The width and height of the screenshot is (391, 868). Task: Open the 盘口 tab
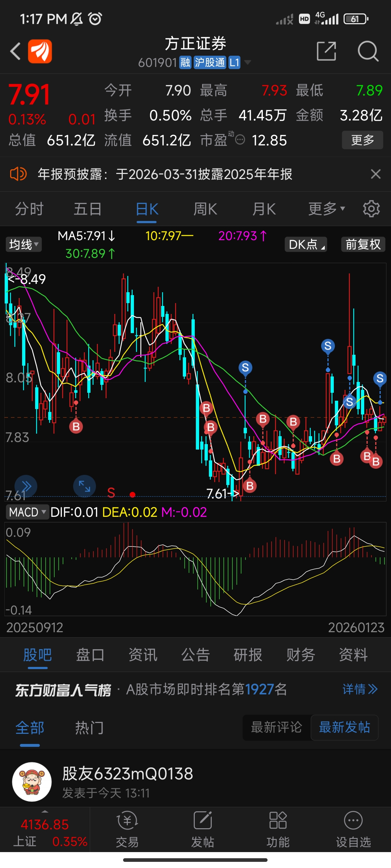point(90,655)
